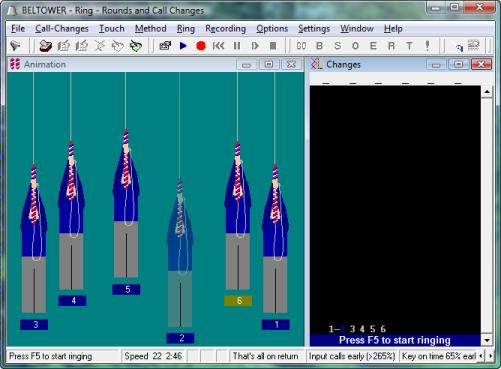Open the Settings menu

click(314, 29)
